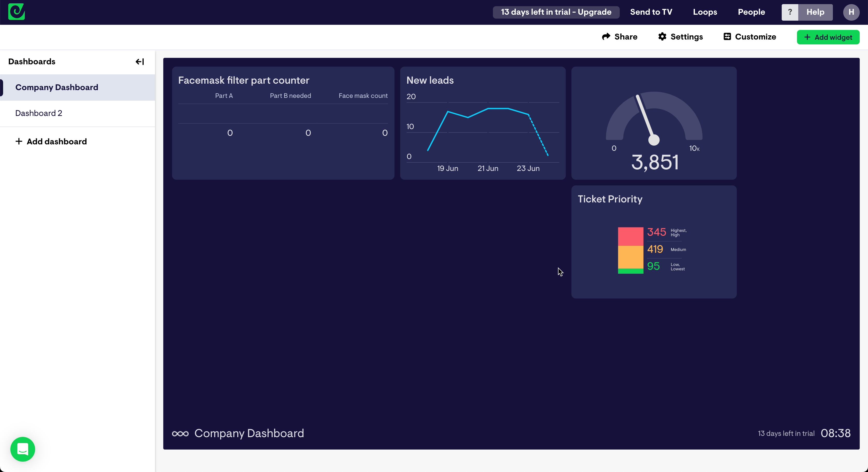Viewport: 868px width, 472px height.
Task: Switch to Dashboard 2
Action: 78,113
